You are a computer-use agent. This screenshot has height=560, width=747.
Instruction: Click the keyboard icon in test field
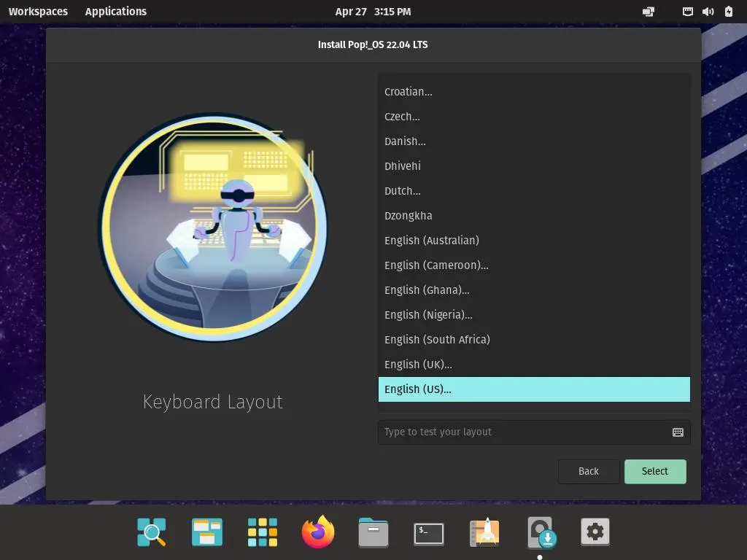coord(678,432)
